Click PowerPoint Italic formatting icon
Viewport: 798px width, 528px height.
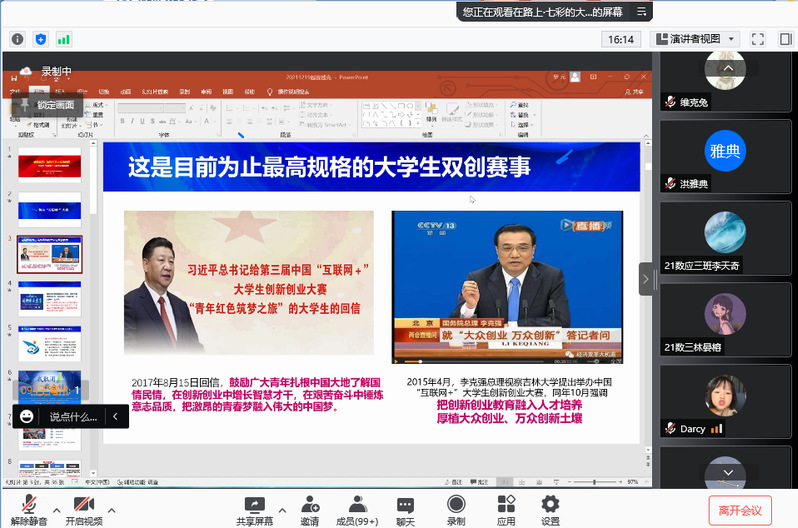click(132, 121)
